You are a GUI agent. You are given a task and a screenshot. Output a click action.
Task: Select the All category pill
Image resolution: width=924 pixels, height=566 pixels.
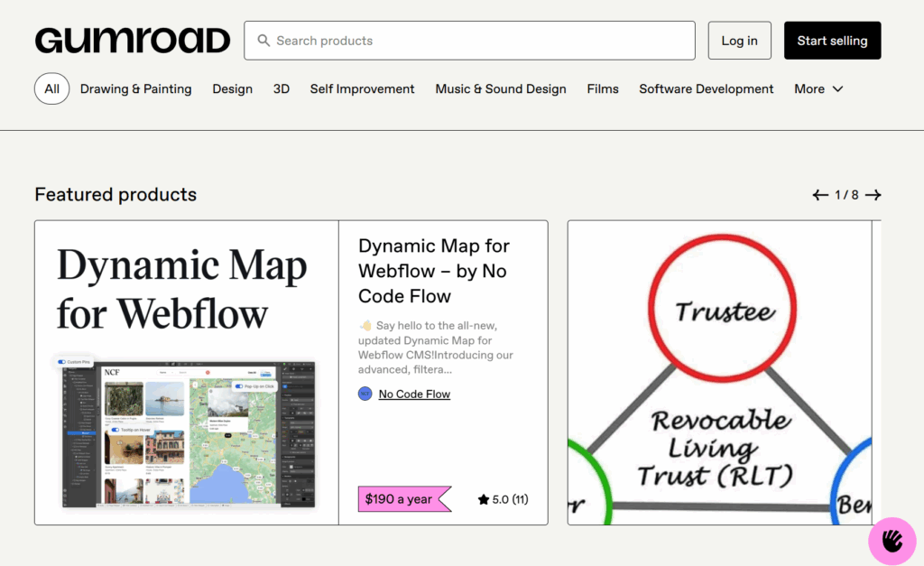point(51,88)
